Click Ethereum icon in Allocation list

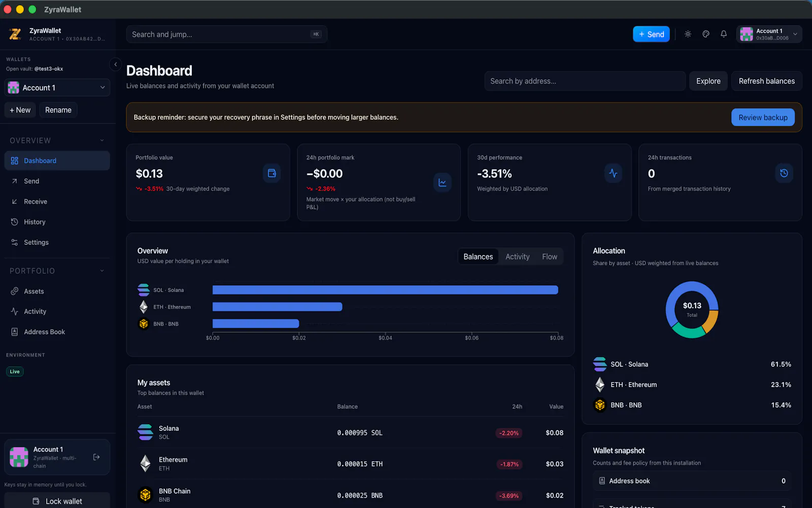(600, 385)
